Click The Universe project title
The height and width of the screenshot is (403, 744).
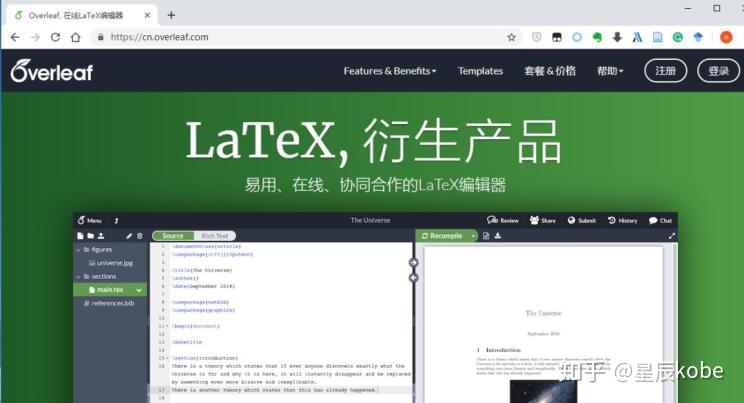[x=370, y=220]
